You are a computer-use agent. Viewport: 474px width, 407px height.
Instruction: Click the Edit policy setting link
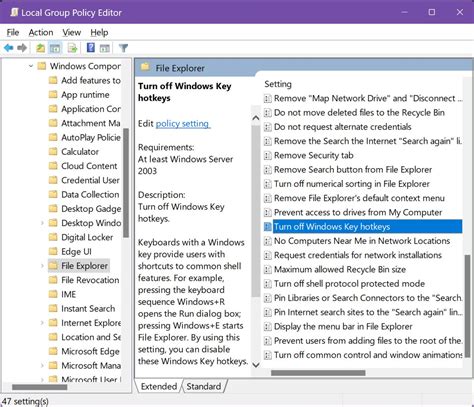pos(183,124)
